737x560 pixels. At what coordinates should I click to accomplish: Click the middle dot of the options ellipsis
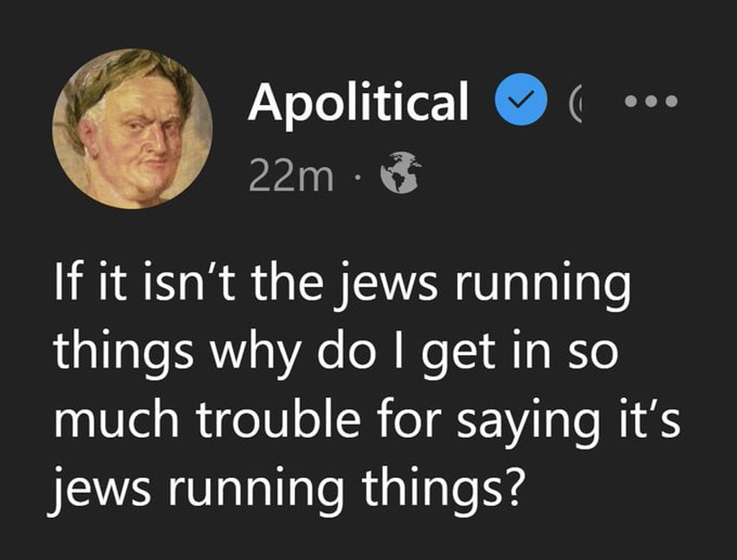point(651,102)
